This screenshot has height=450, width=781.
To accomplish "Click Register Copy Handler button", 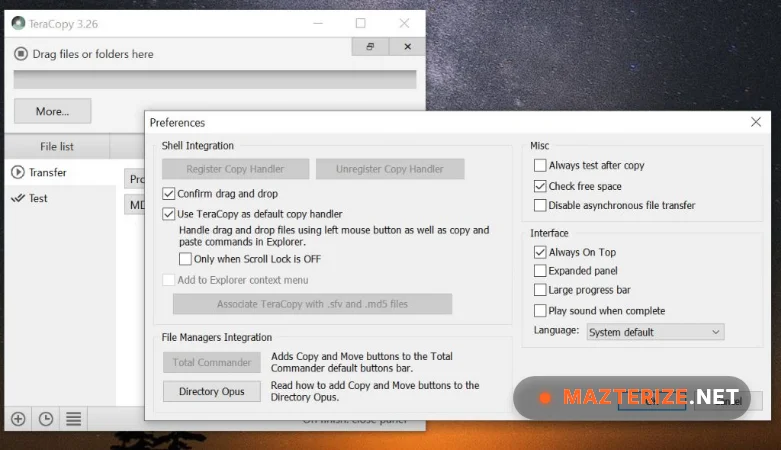I will tap(235, 169).
